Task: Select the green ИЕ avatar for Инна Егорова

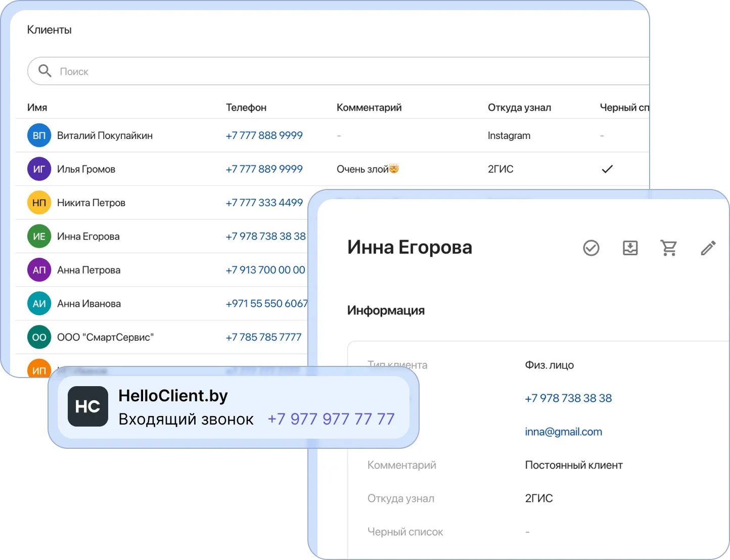Action: 39,236
